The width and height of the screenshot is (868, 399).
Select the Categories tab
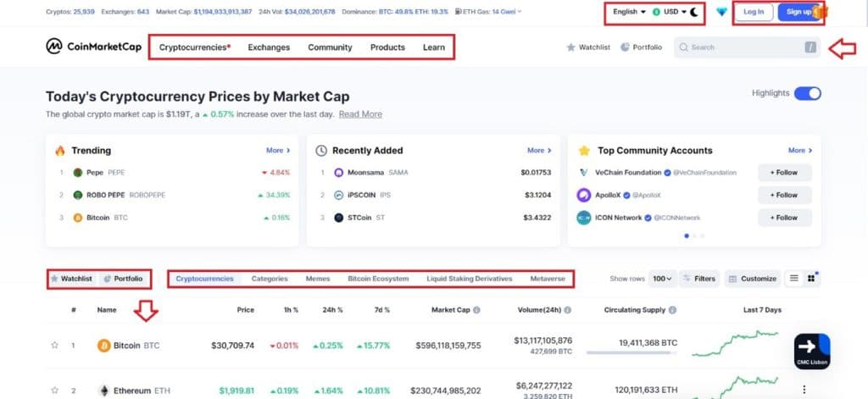270,279
